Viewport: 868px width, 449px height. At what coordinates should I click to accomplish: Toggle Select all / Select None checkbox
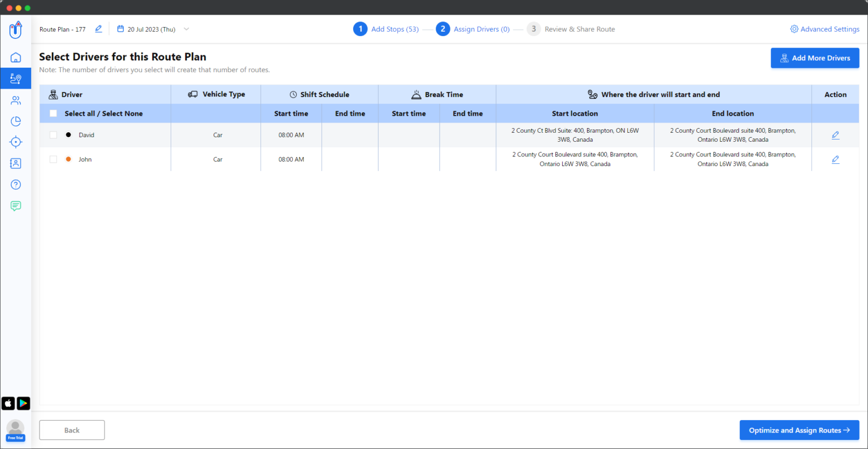coord(53,114)
